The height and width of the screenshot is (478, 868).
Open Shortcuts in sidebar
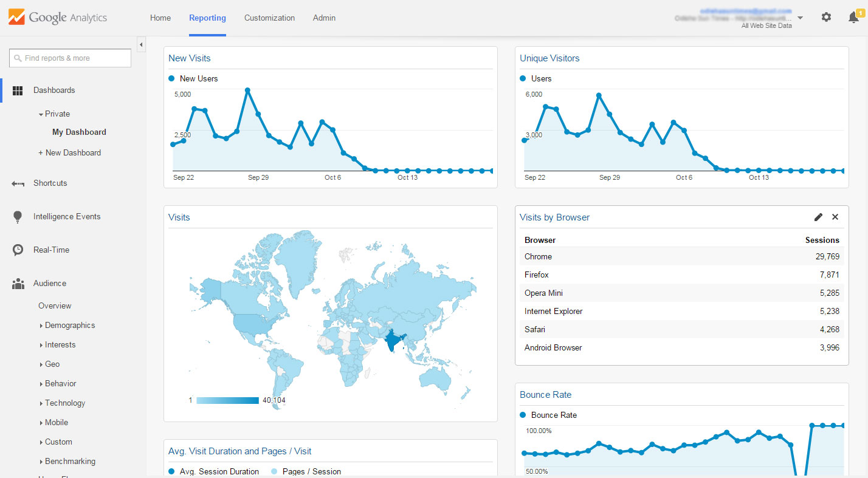(x=50, y=183)
